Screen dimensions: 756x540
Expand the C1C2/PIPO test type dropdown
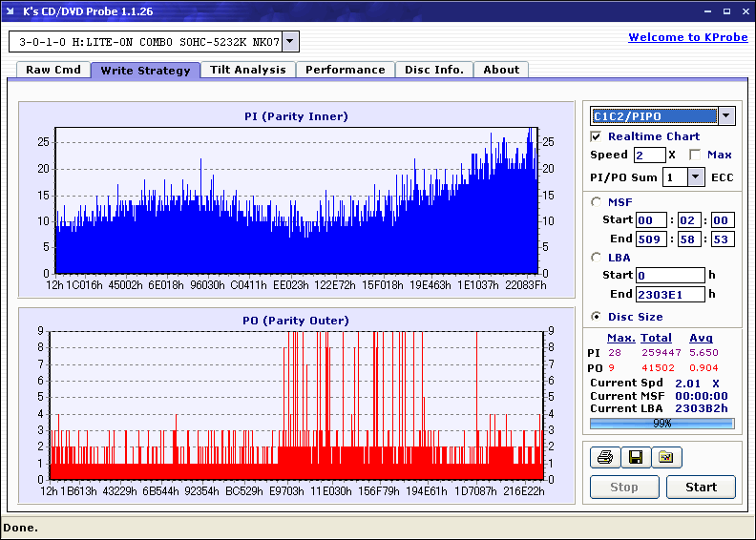tap(725, 116)
